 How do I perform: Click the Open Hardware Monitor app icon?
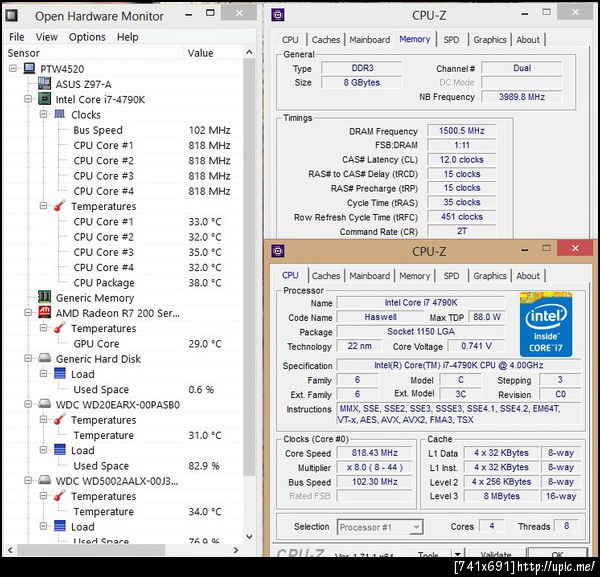pos(11,15)
